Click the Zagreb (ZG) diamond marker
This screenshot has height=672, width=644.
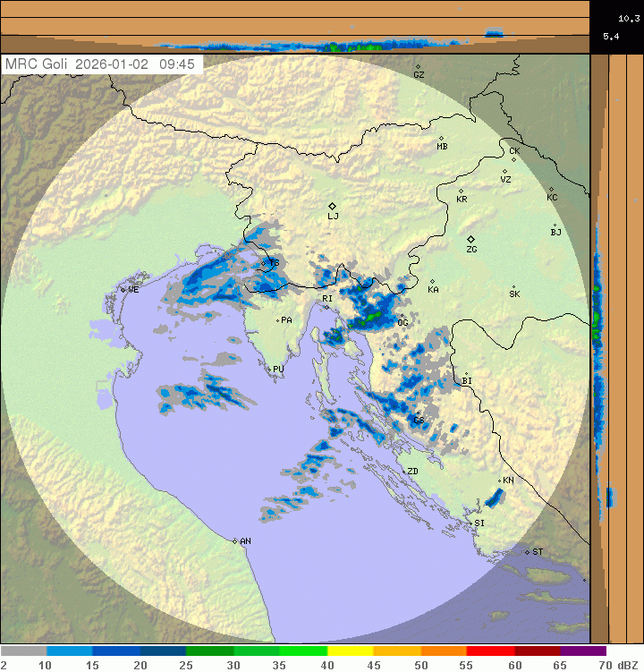[470, 239]
